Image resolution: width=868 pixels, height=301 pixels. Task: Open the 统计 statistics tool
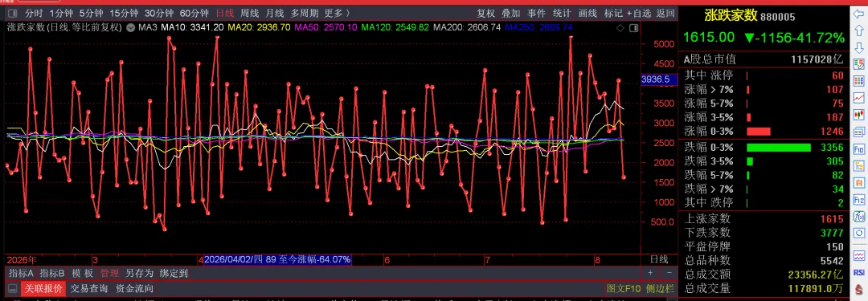pos(562,14)
